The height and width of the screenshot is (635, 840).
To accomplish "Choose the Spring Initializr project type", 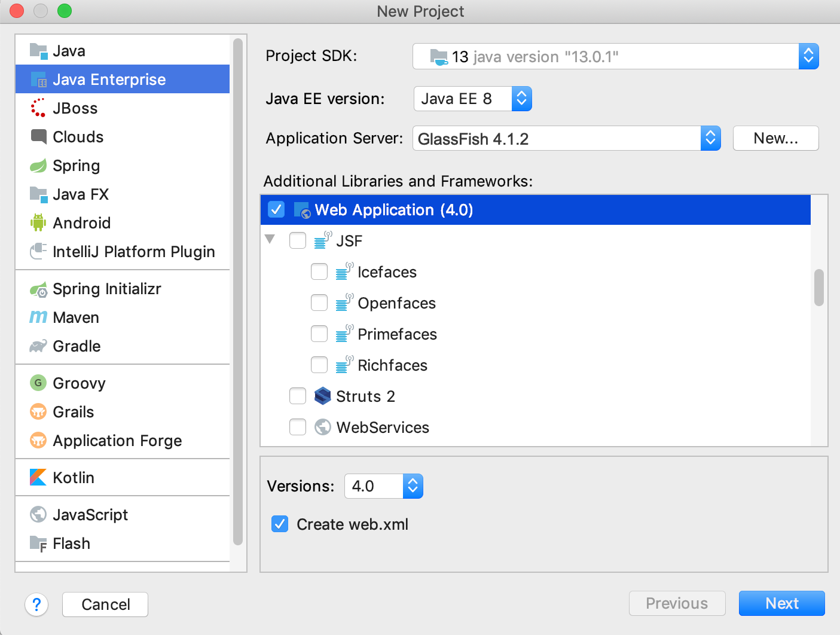I will tap(123, 289).
